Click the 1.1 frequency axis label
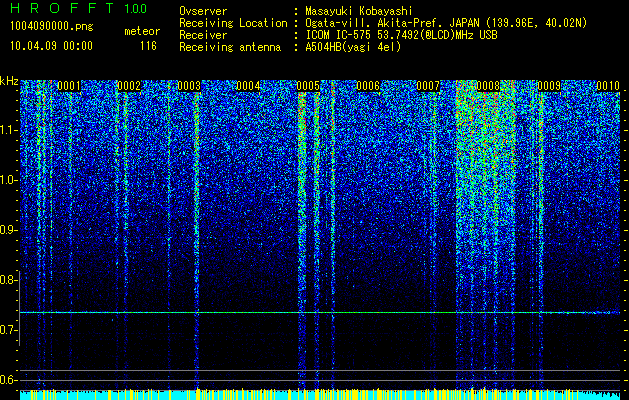Image resolution: width=629 pixels, height=400 pixels. (9, 130)
